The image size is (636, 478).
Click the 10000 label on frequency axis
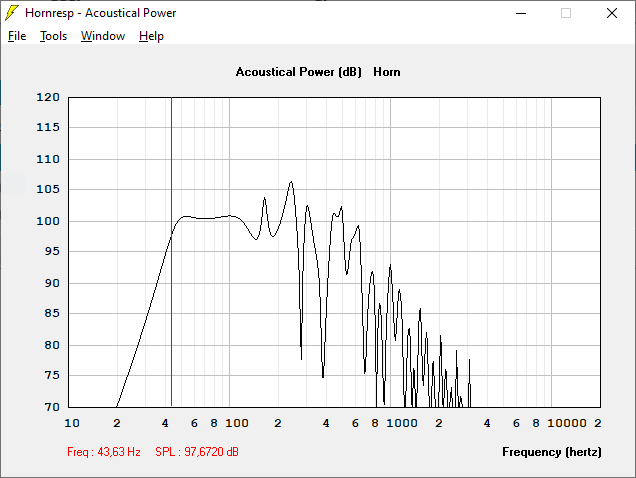click(x=567, y=424)
